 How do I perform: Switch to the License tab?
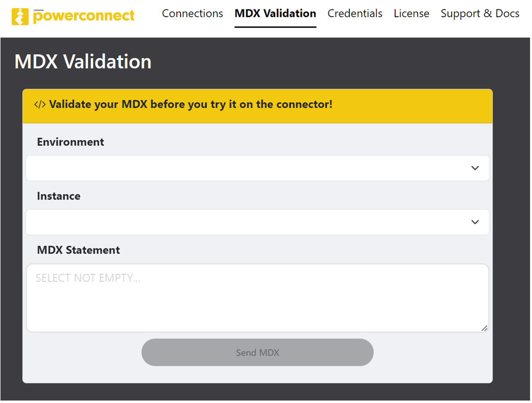point(411,14)
